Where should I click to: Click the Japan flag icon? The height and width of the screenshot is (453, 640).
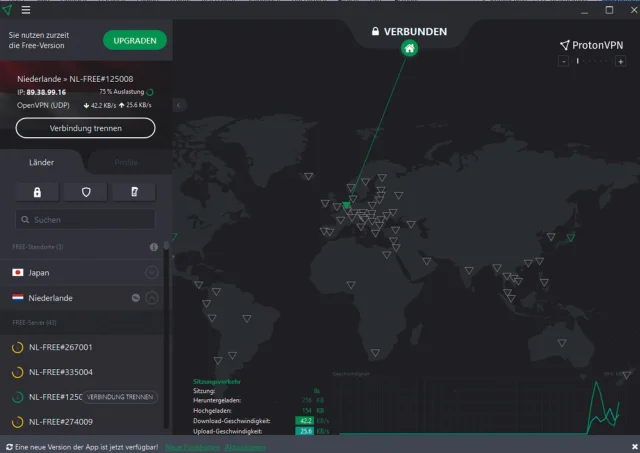18,272
